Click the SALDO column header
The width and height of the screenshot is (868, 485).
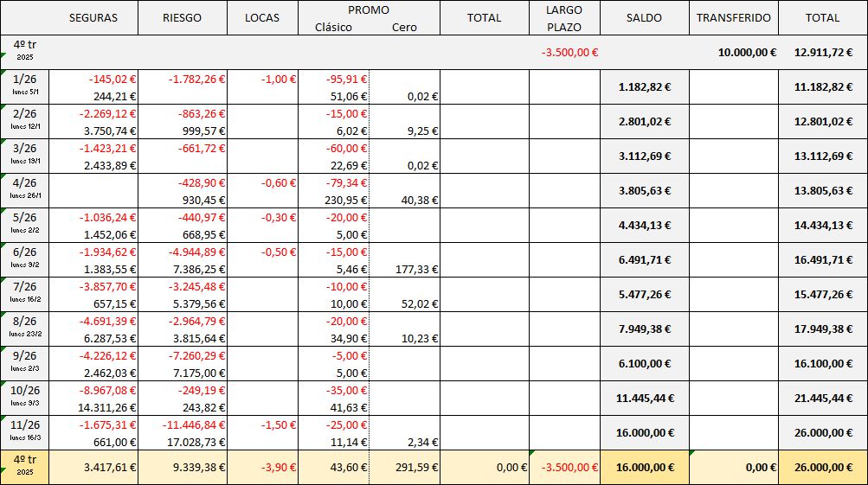coord(644,17)
